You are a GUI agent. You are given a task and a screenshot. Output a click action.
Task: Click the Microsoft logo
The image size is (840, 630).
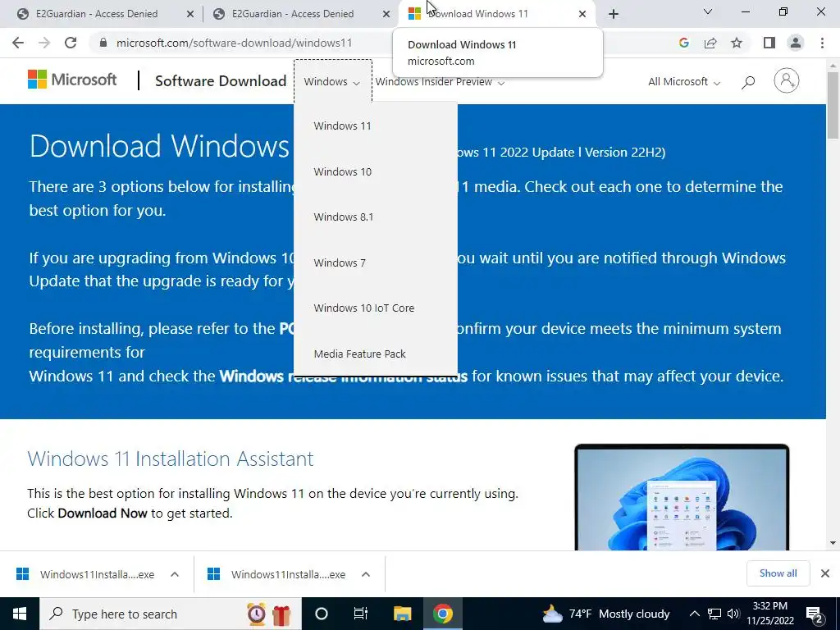coord(72,80)
